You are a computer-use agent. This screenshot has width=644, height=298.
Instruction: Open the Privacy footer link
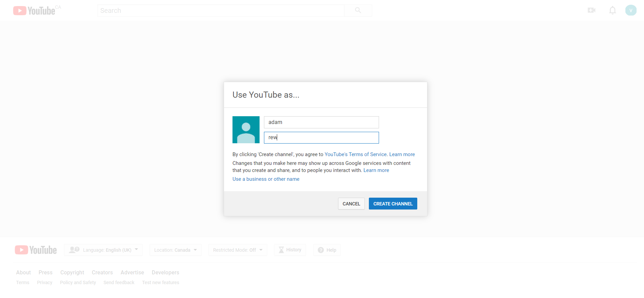(45, 282)
